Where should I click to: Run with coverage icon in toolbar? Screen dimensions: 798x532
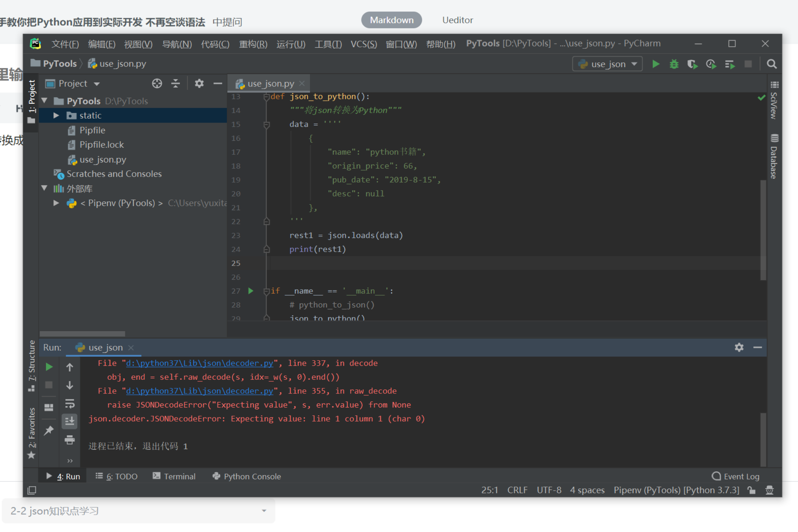coord(692,64)
